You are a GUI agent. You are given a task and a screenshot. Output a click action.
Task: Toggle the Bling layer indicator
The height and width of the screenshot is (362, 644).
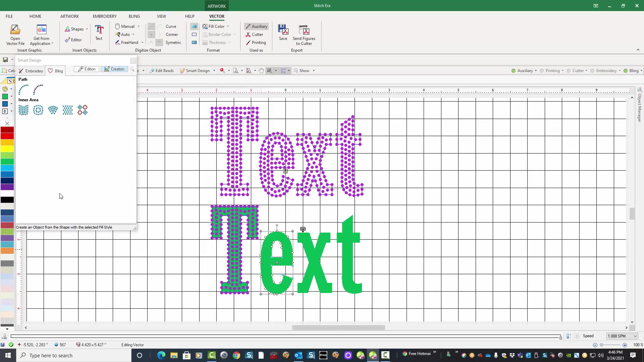pos(625,71)
